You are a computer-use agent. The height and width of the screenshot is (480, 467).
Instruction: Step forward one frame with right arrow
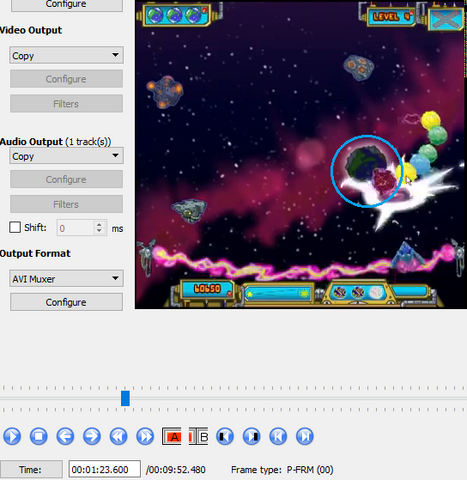click(x=92, y=436)
